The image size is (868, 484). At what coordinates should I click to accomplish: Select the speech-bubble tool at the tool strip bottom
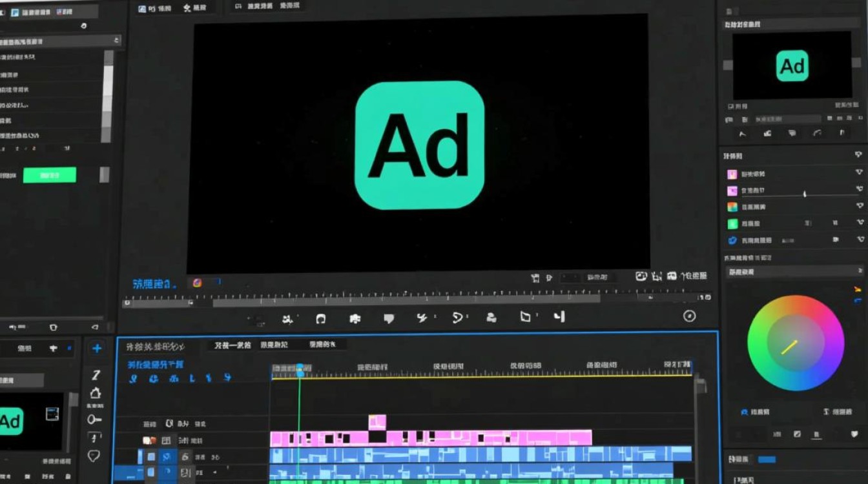point(94,456)
